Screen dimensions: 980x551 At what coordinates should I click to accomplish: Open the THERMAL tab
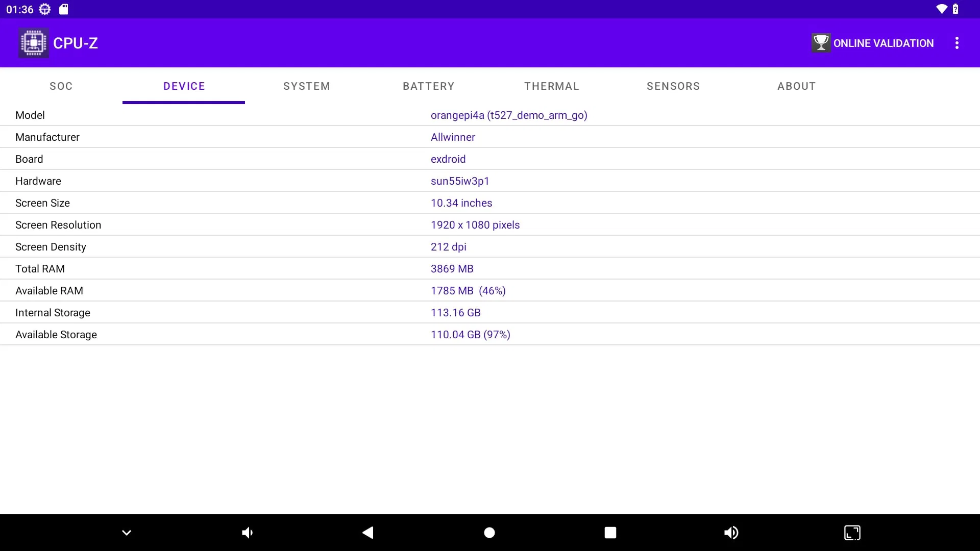551,86
